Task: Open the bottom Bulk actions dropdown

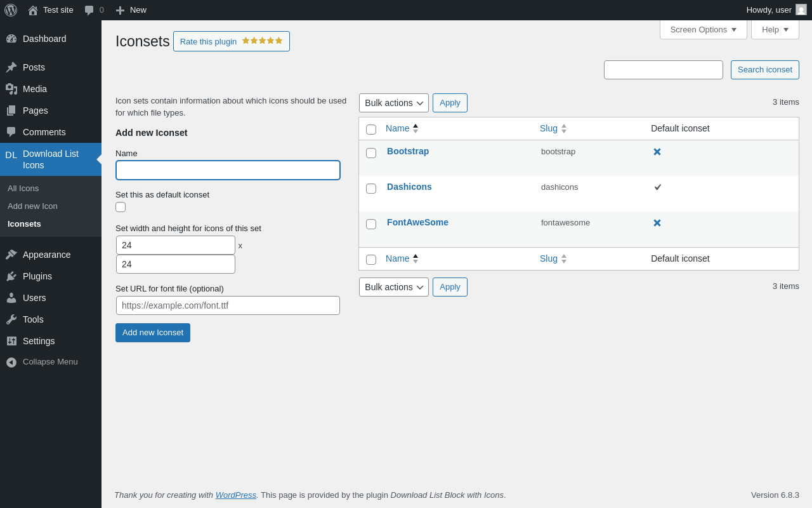Action: point(394,287)
